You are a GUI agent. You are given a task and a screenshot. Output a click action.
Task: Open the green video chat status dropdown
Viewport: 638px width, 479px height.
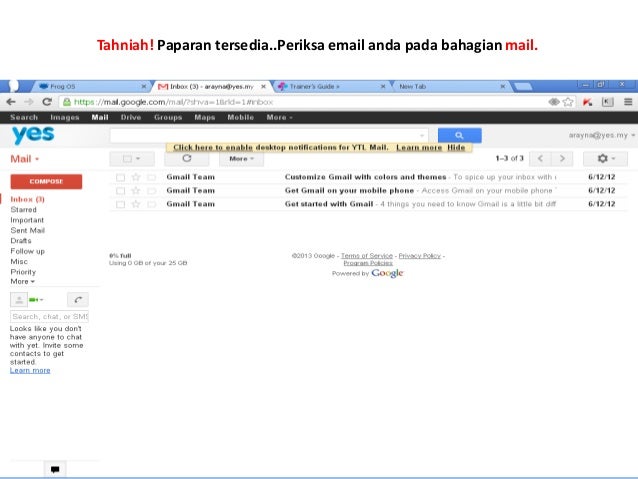36,300
